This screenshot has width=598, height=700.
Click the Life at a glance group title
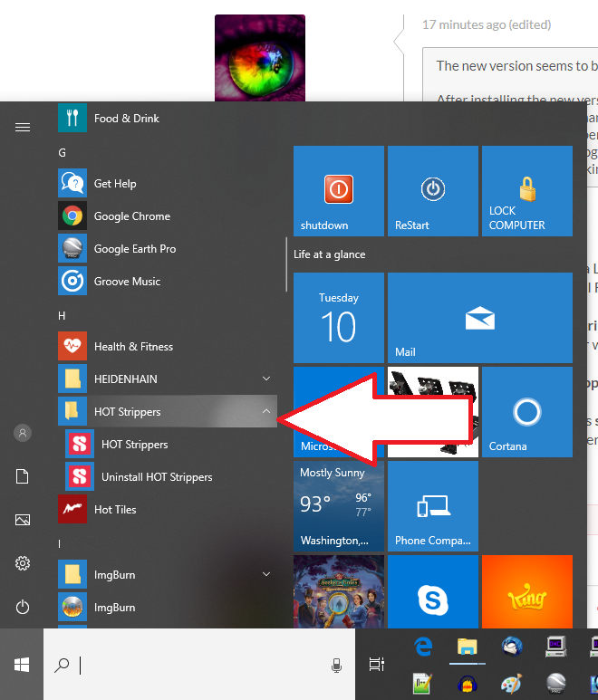pyautogui.click(x=330, y=254)
